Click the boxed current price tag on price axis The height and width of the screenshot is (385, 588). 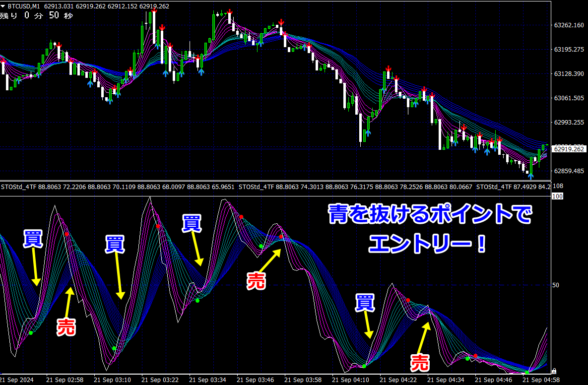pyautogui.click(x=569, y=149)
